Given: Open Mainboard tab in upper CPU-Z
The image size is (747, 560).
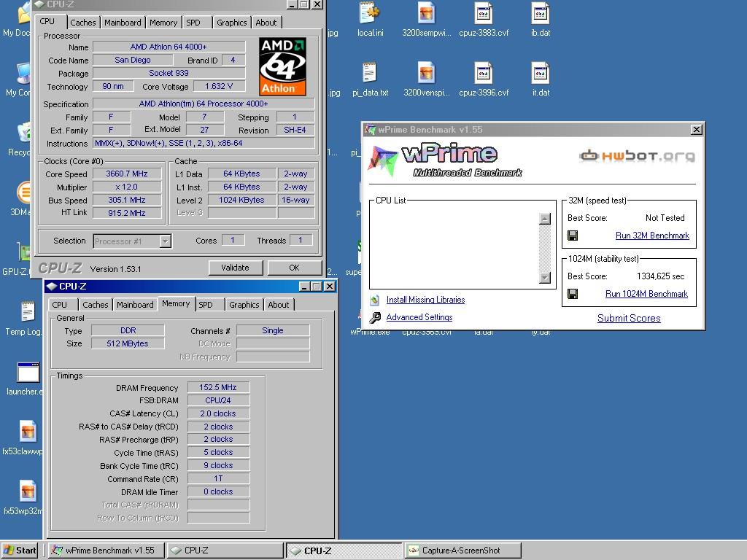Looking at the screenshot, I should pyautogui.click(x=123, y=23).
